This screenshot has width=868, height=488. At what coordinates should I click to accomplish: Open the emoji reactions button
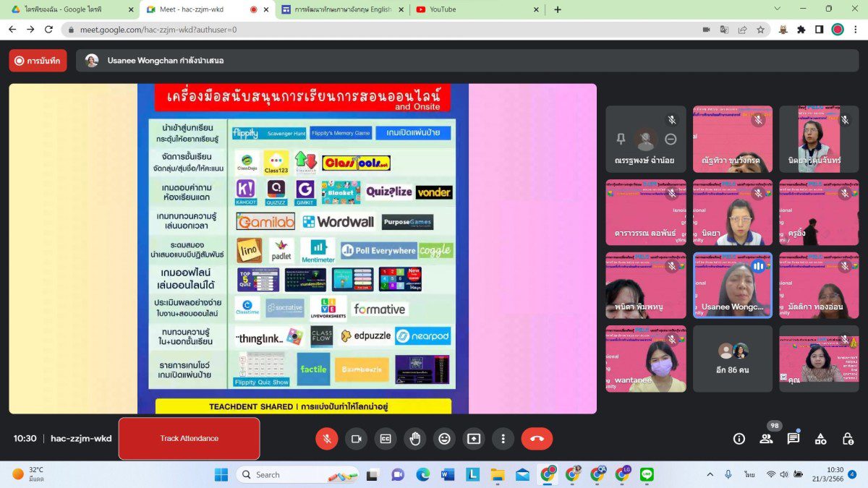tap(444, 438)
